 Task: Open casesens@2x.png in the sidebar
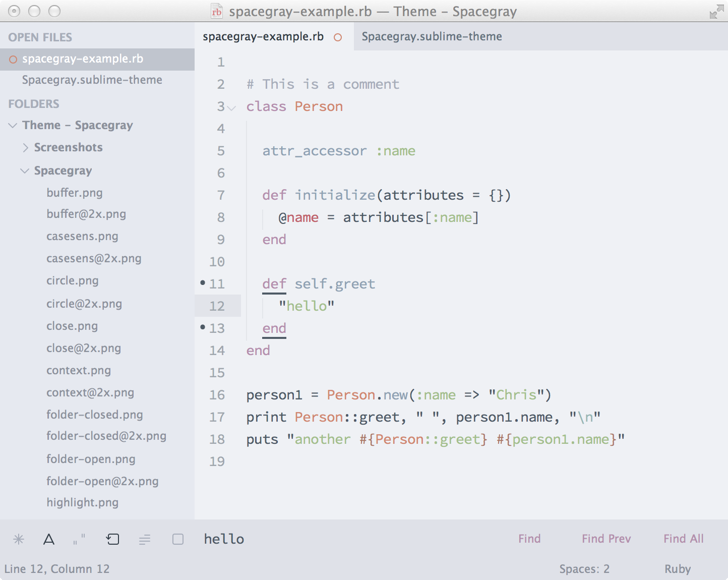(x=94, y=258)
